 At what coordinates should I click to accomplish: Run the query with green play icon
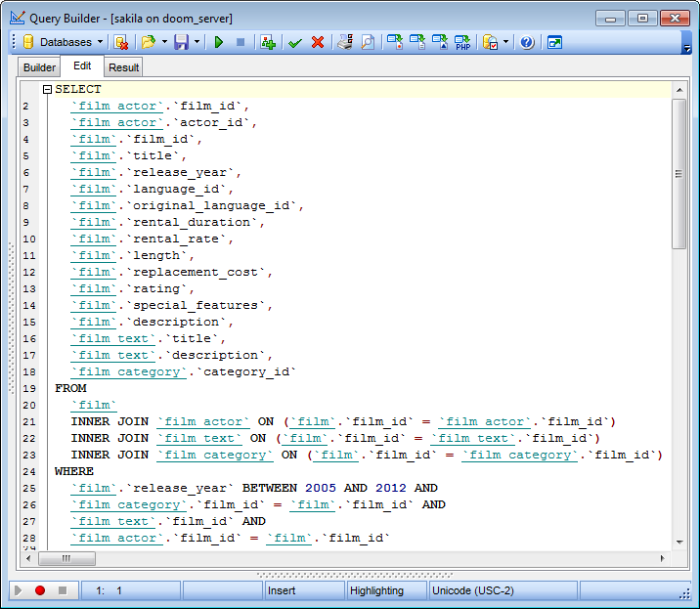[x=219, y=42]
